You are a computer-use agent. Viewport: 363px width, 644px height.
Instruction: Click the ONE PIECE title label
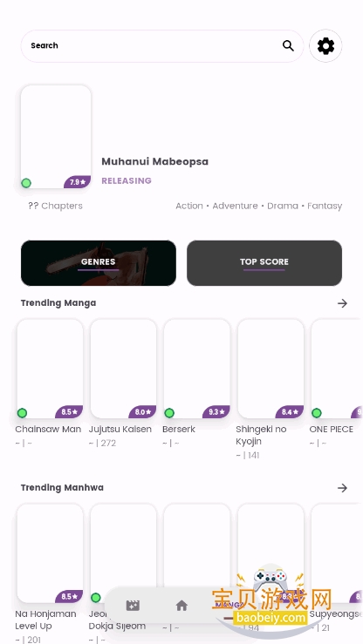point(332,430)
